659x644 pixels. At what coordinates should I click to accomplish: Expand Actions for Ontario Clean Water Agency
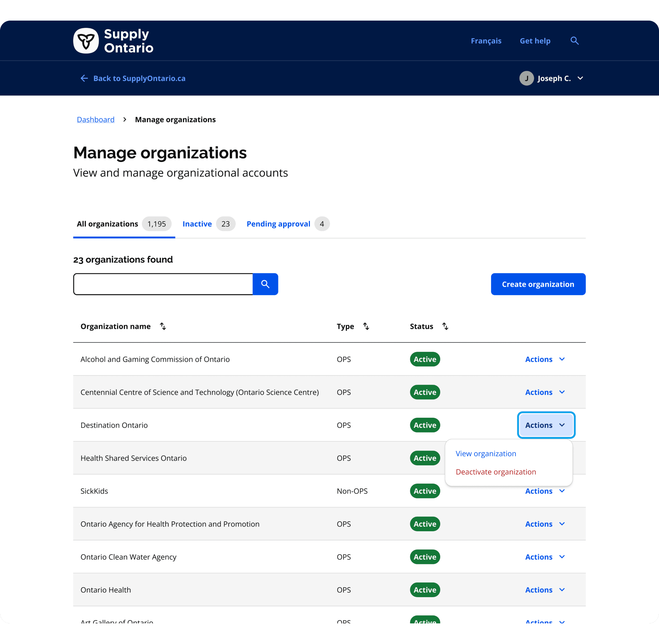545,557
